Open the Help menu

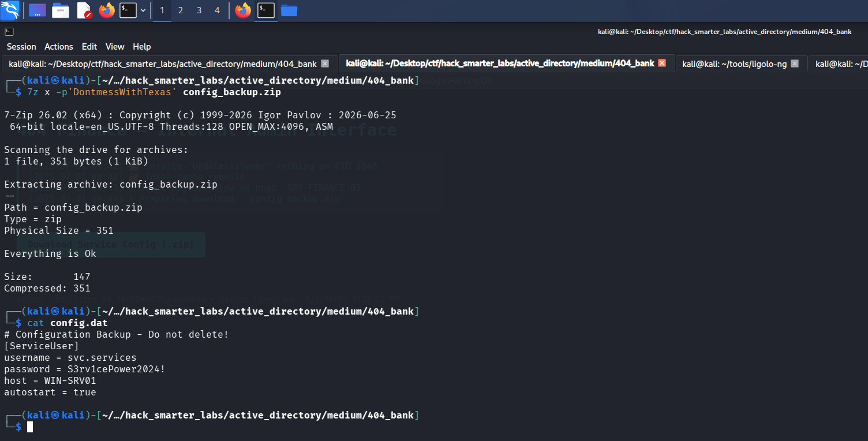(142, 47)
